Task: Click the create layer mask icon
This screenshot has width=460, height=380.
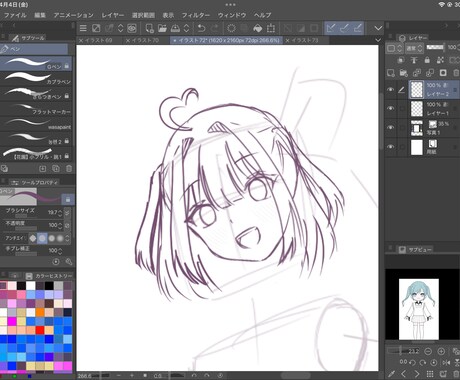Action: click(x=443, y=73)
